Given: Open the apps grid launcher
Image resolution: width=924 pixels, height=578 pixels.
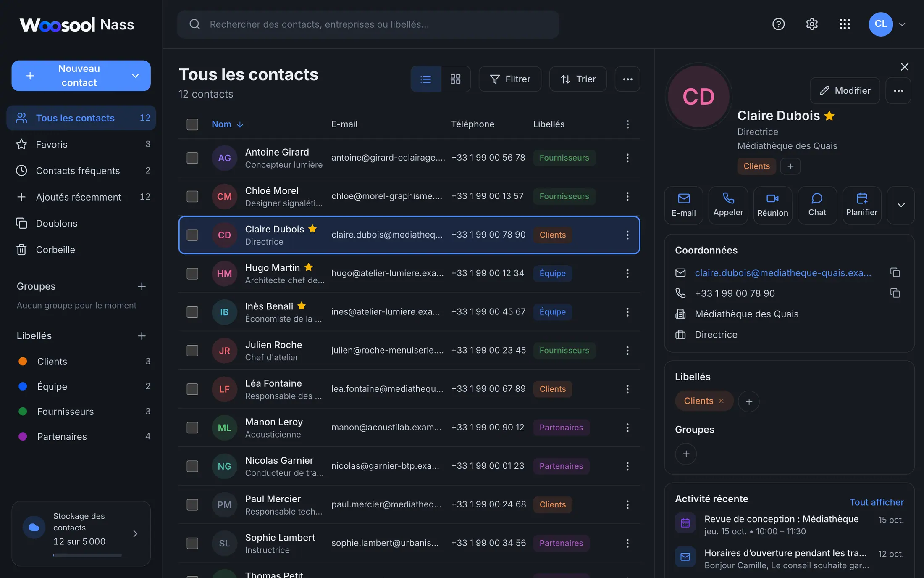Looking at the screenshot, I should (x=845, y=24).
